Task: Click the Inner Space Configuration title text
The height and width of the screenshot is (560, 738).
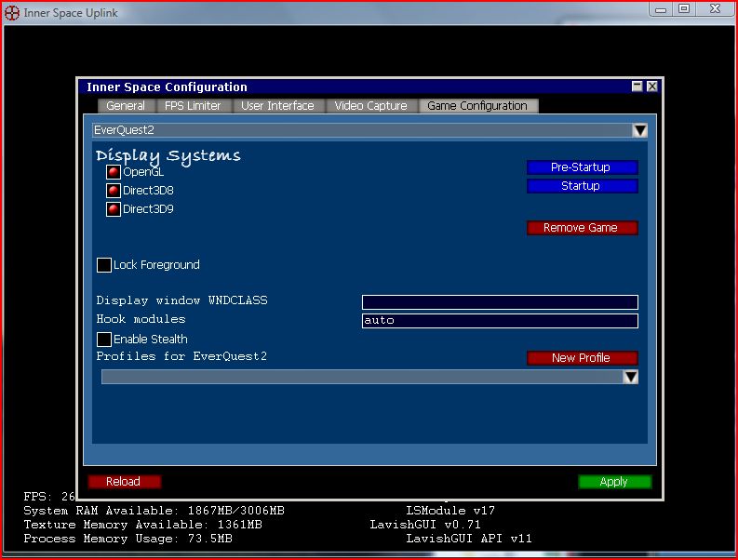Action: point(167,87)
